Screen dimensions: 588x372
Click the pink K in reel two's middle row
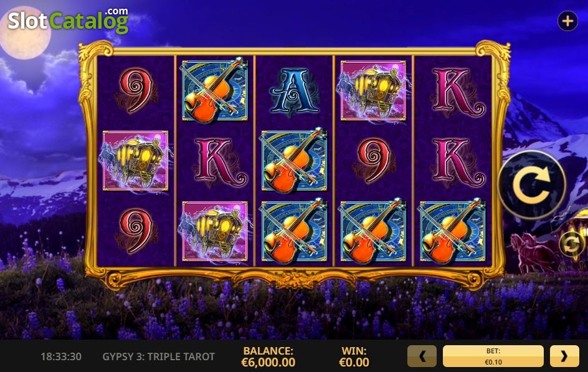click(x=219, y=162)
